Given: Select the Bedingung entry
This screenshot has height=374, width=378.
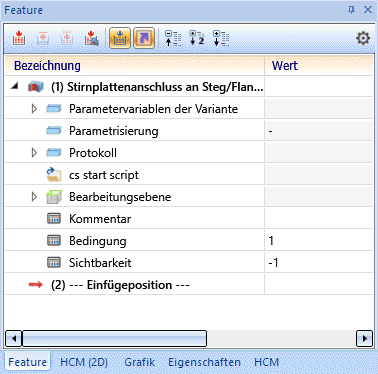Looking at the screenshot, I should (98, 241).
